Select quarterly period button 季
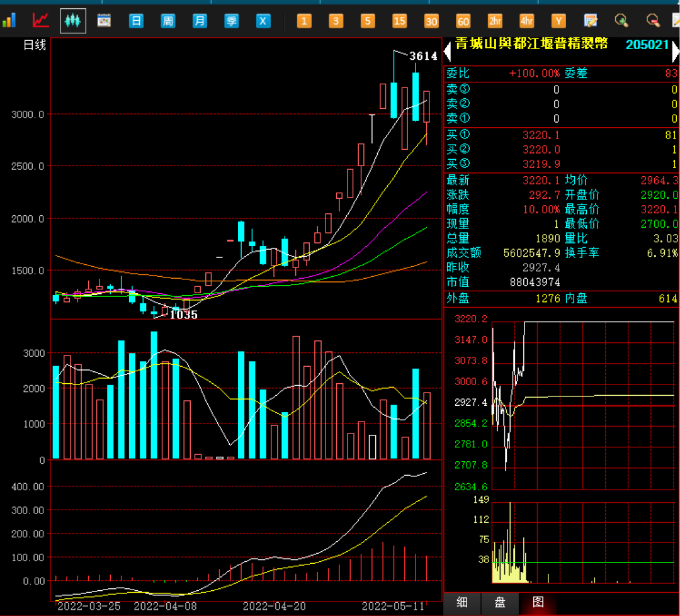 click(232, 21)
